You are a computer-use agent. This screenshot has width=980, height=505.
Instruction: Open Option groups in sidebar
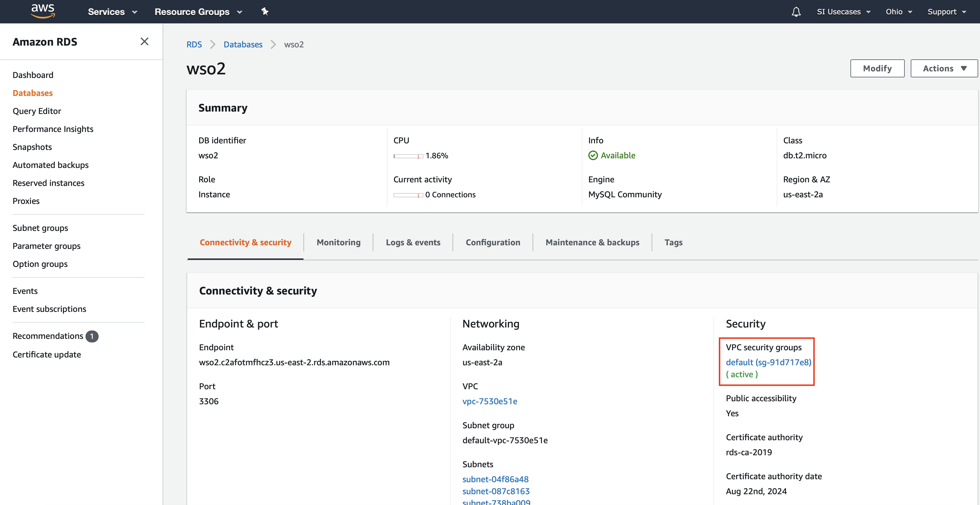click(x=40, y=264)
